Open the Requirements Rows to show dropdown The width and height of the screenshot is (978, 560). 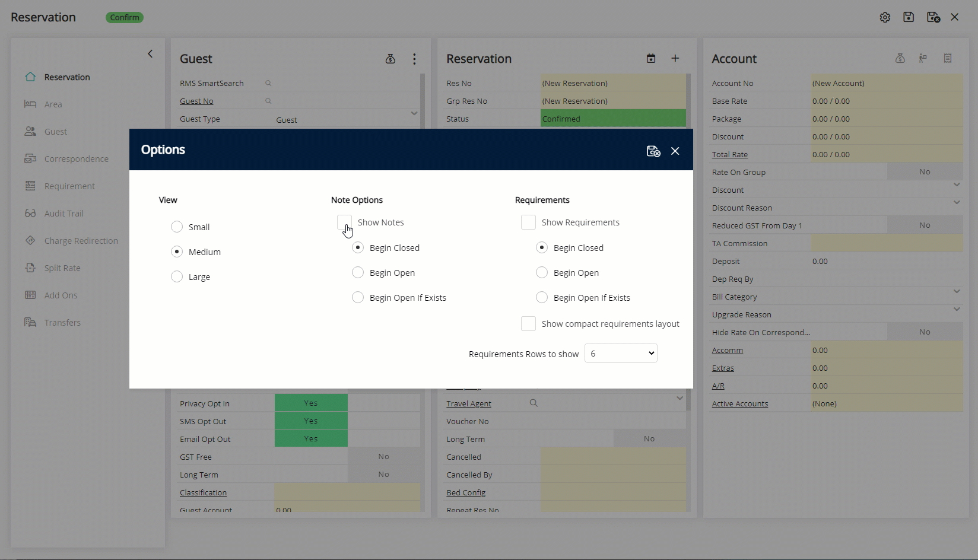620,353
